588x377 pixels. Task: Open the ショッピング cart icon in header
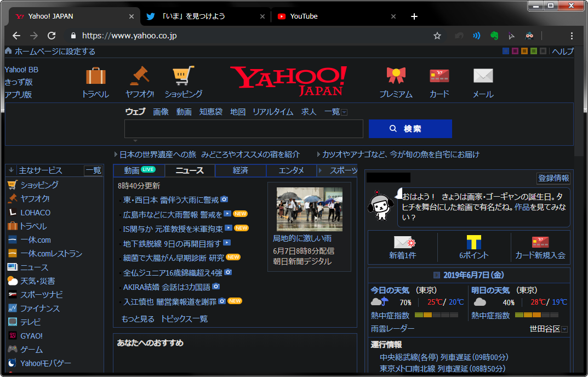pyautogui.click(x=184, y=76)
